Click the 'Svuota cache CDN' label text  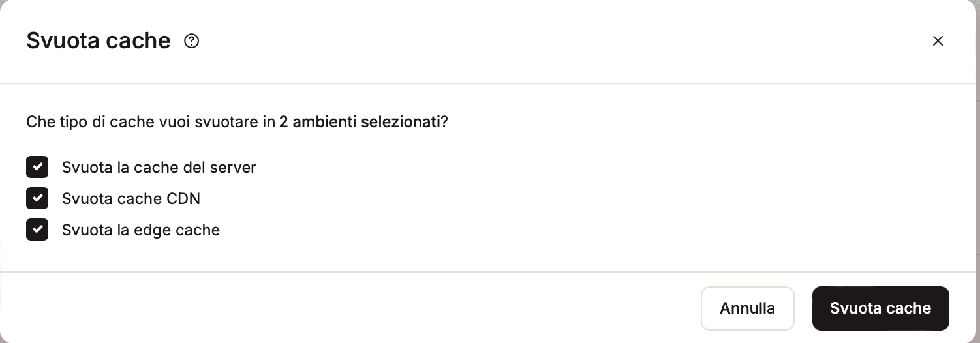[130, 199]
